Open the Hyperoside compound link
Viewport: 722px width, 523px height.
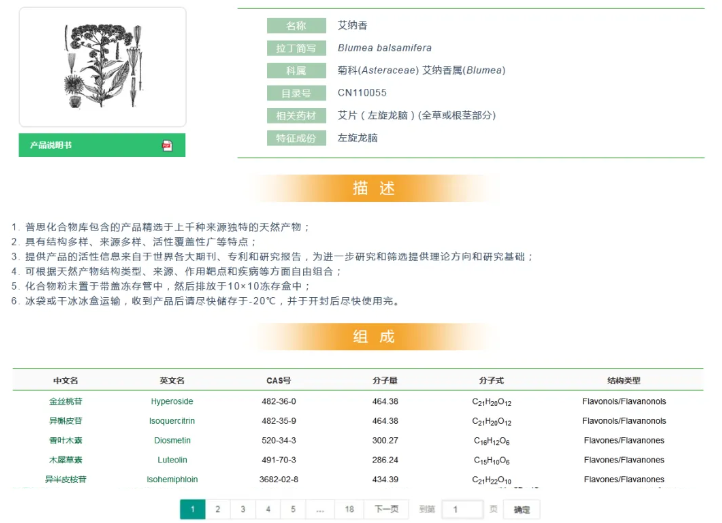[x=172, y=401]
